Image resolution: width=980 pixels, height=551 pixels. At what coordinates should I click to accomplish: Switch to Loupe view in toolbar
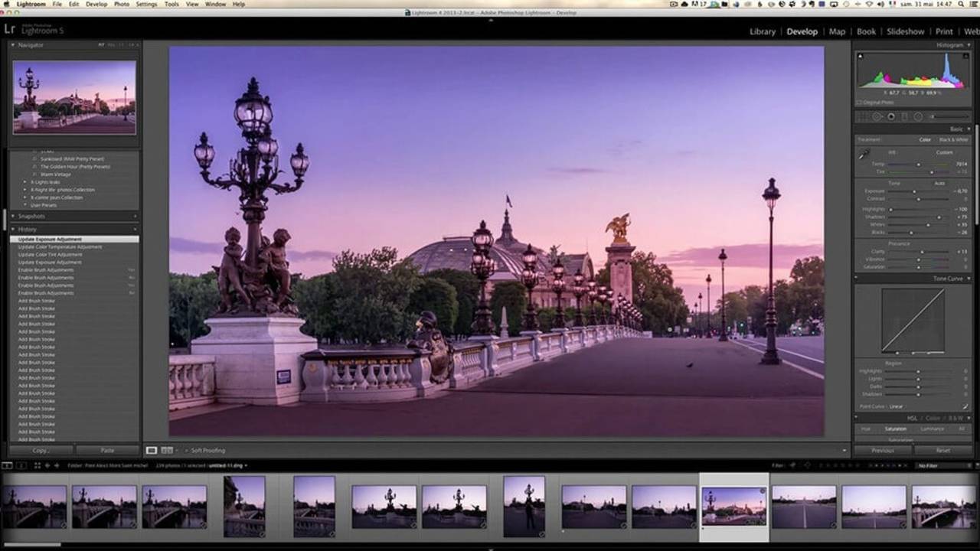tap(152, 450)
